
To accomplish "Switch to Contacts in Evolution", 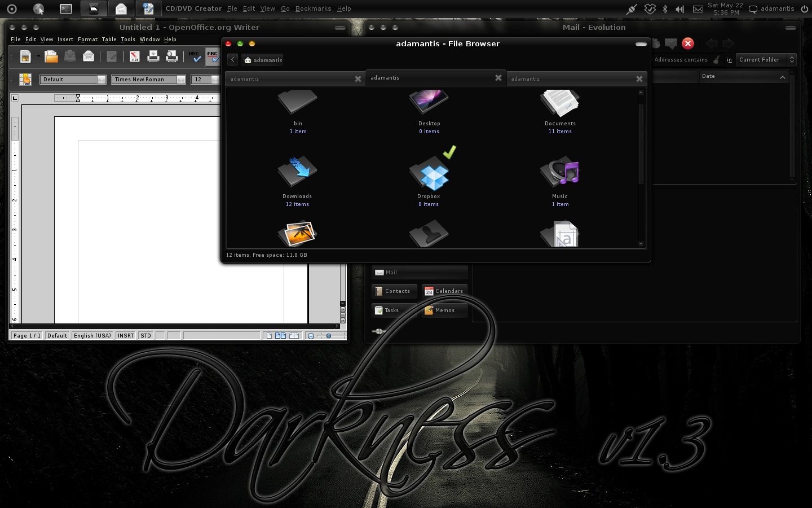I will click(x=394, y=291).
